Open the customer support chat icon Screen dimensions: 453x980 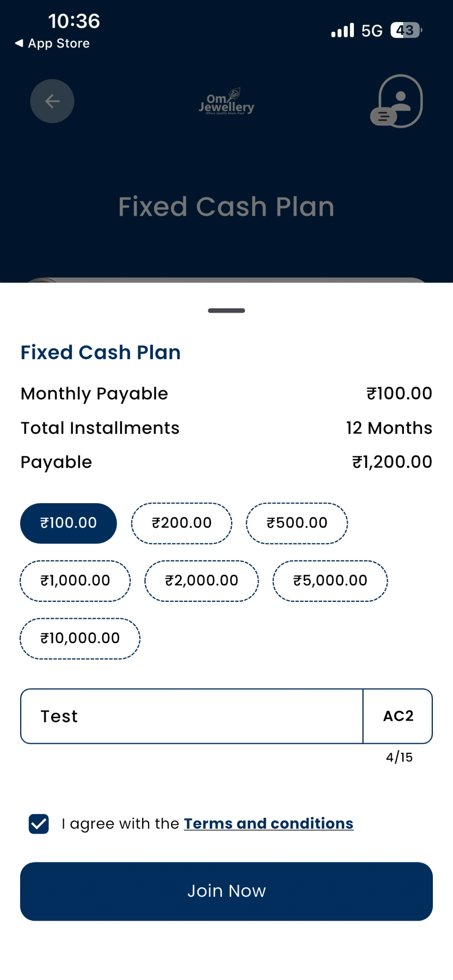coord(396,101)
